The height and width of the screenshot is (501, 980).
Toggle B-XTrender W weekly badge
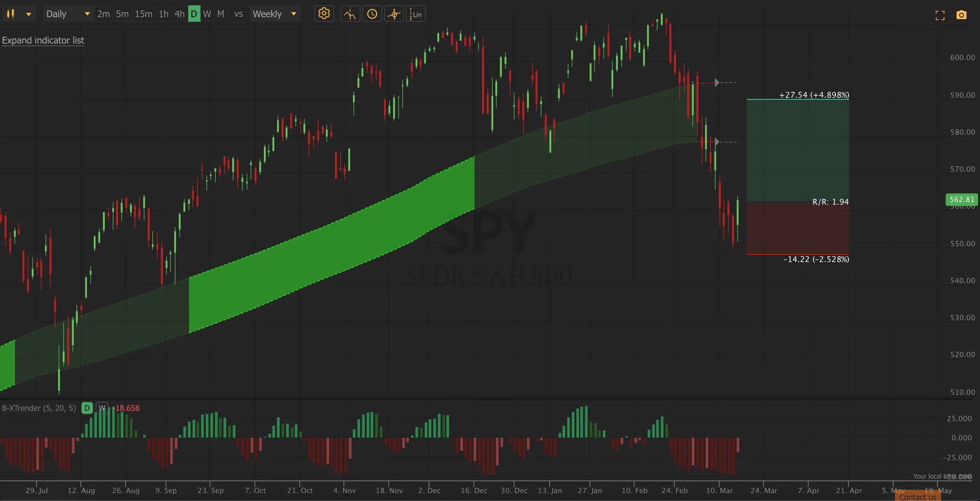pyautogui.click(x=102, y=408)
